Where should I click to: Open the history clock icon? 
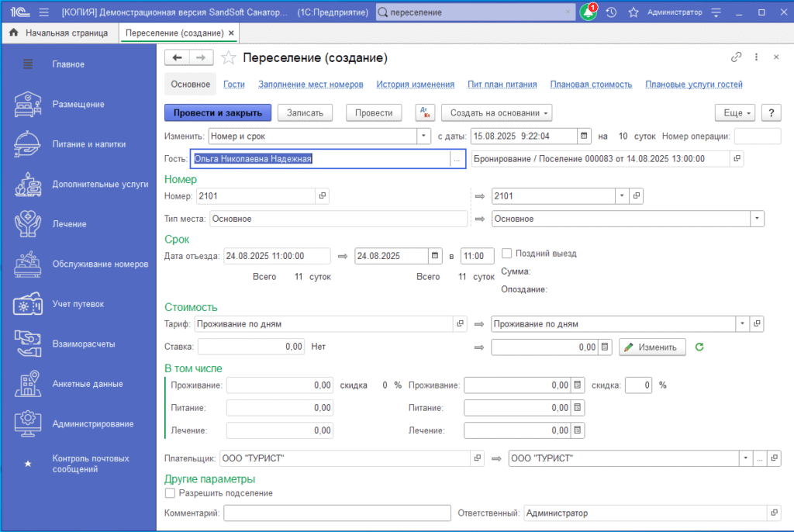611,12
